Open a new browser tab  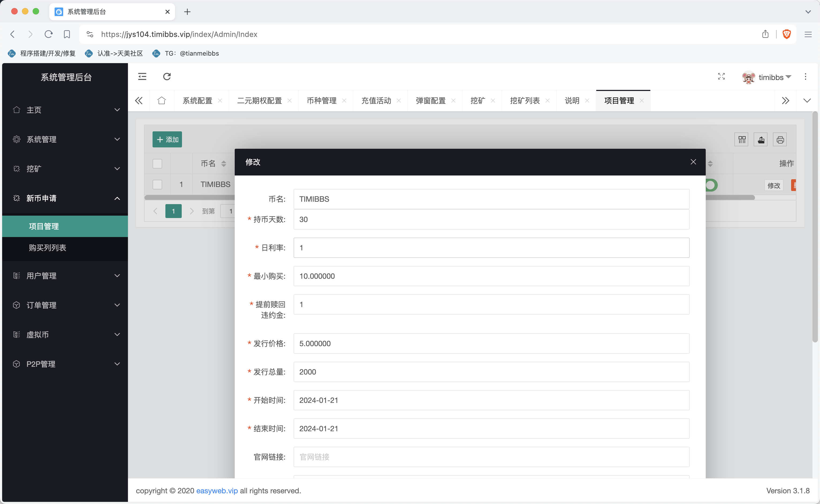(x=187, y=12)
